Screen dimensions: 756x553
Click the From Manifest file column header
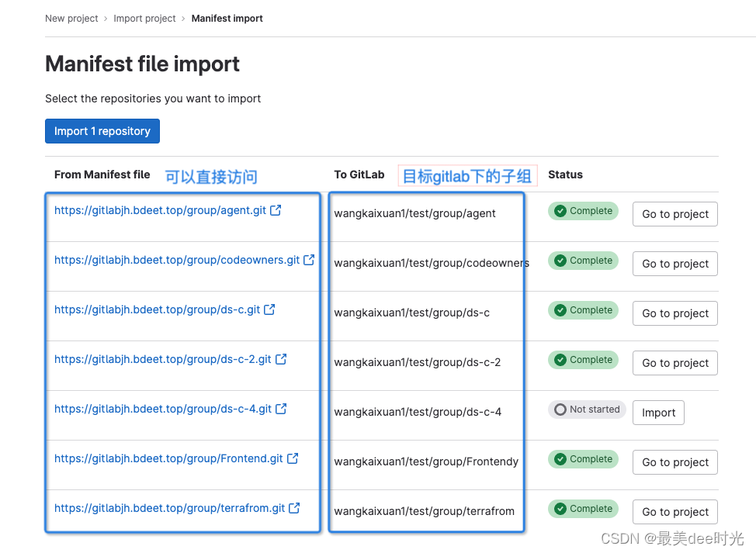[x=102, y=175]
